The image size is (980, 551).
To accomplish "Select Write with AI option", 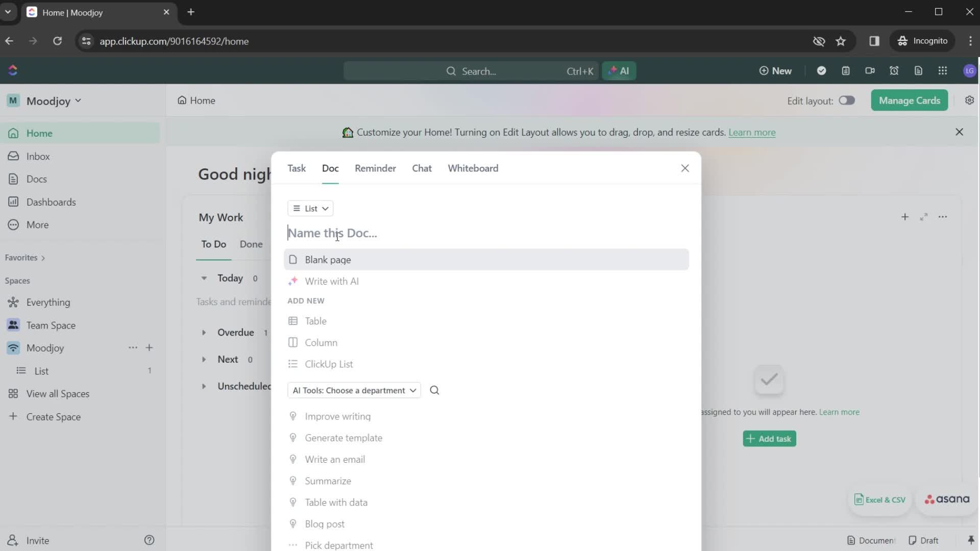I will pyautogui.click(x=332, y=281).
